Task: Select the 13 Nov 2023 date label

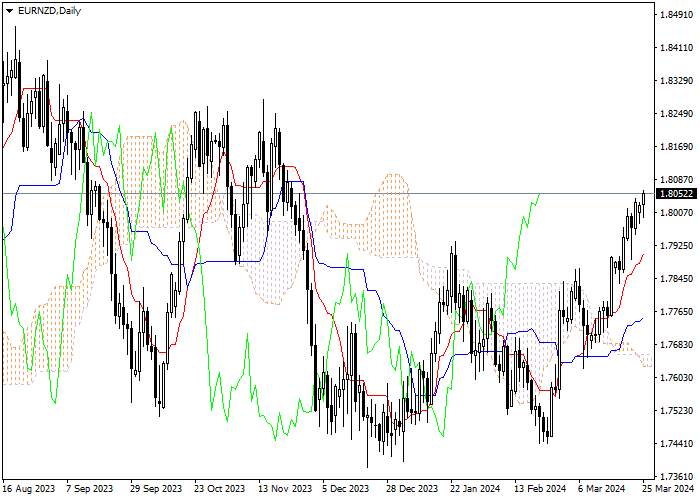Action: (x=285, y=488)
